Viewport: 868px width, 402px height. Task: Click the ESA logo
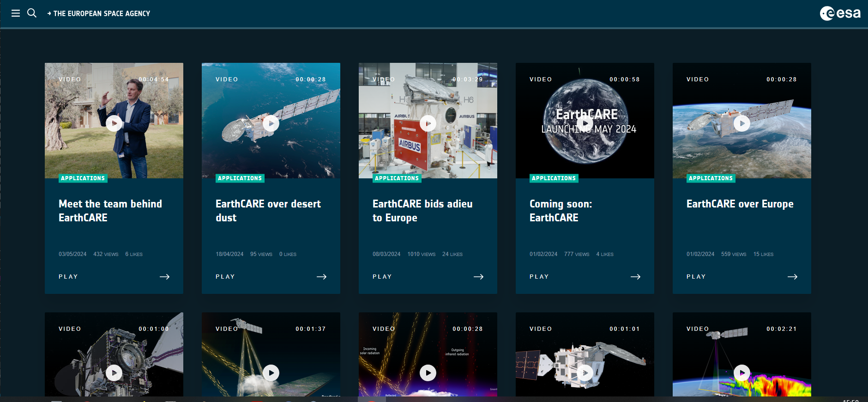(x=840, y=13)
